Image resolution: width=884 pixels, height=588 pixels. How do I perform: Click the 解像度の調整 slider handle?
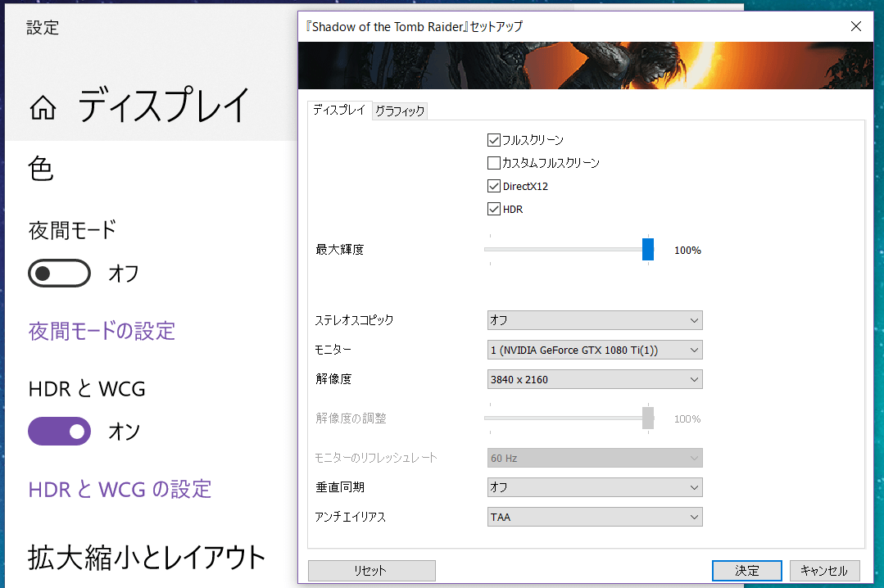(648, 418)
